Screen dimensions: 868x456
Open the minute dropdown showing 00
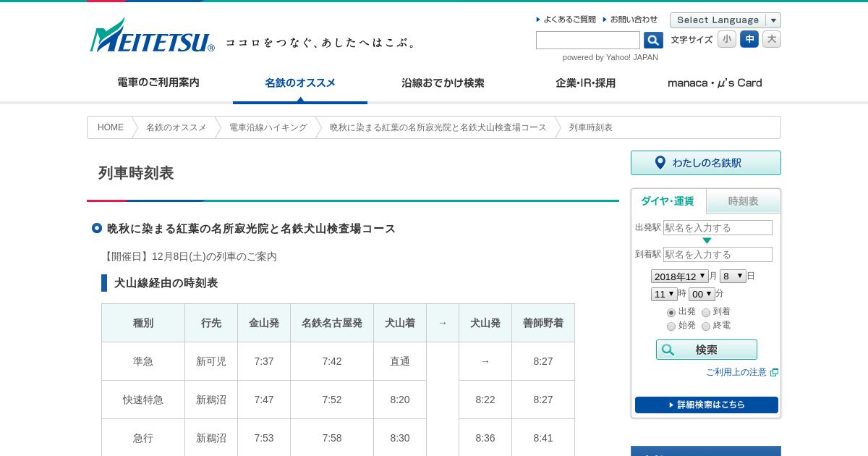[702, 294]
